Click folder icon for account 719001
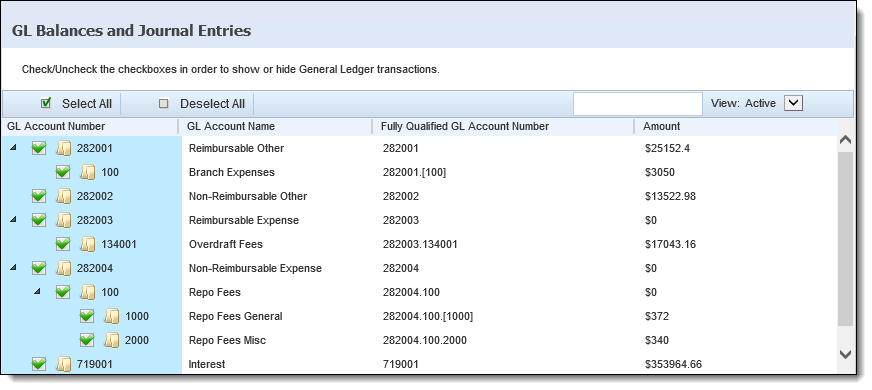 tap(64, 364)
